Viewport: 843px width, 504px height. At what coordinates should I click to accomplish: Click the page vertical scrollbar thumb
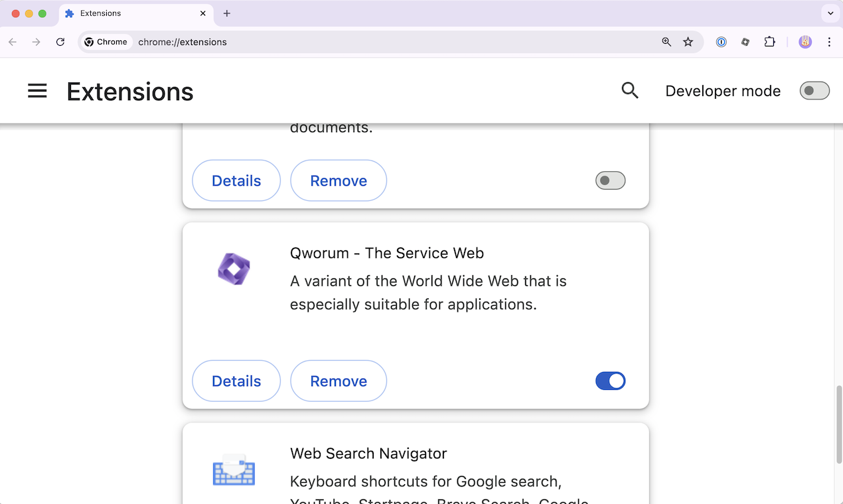(x=839, y=425)
